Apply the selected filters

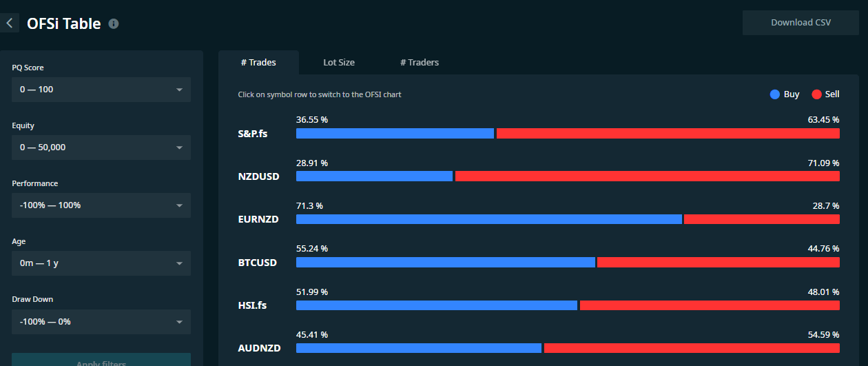(101, 360)
